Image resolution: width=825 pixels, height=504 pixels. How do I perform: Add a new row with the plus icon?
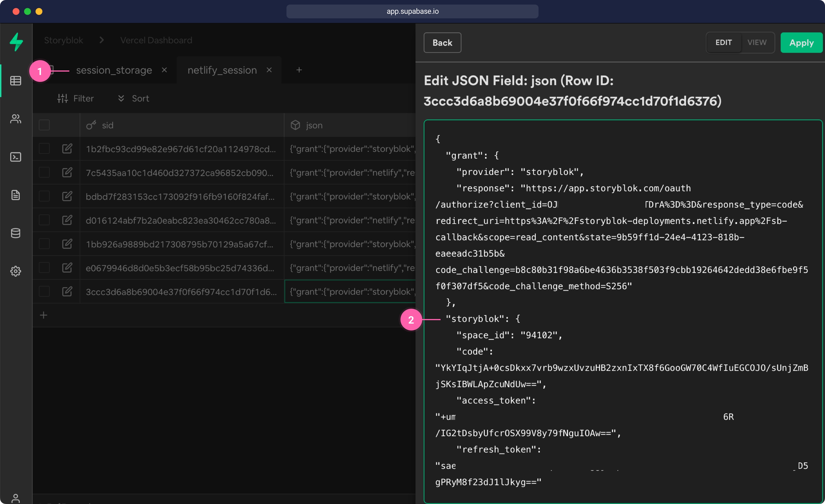(x=44, y=315)
